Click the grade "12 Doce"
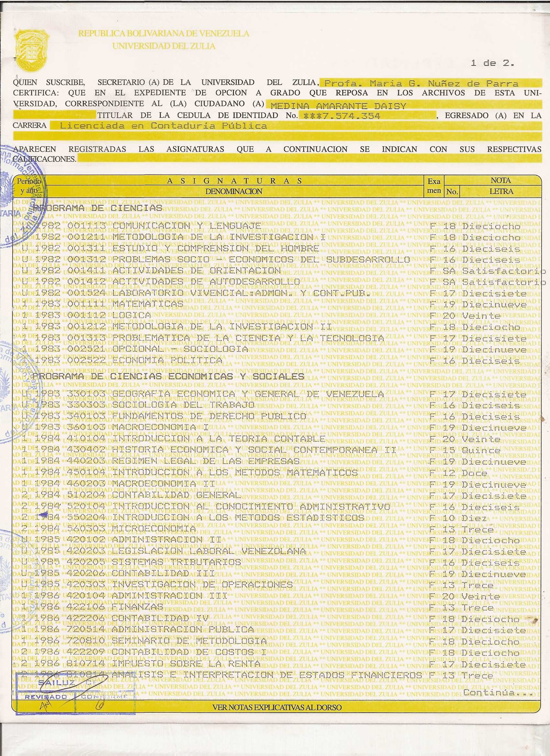Image resolution: width=550 pixels, height=756 pixels. coord(465,473)
